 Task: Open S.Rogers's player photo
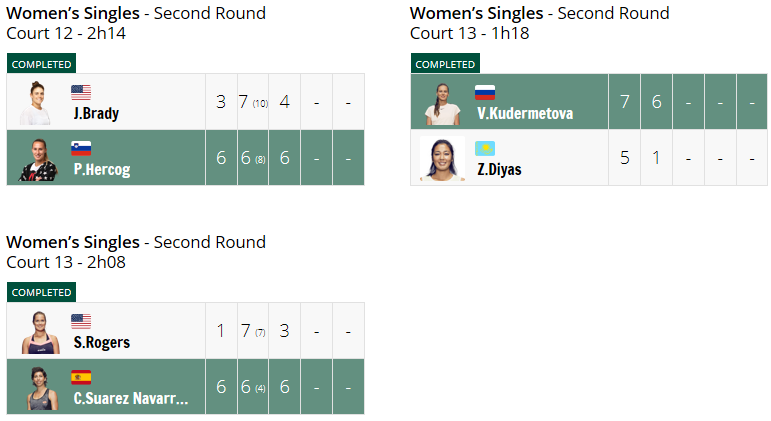pos(40,332)
